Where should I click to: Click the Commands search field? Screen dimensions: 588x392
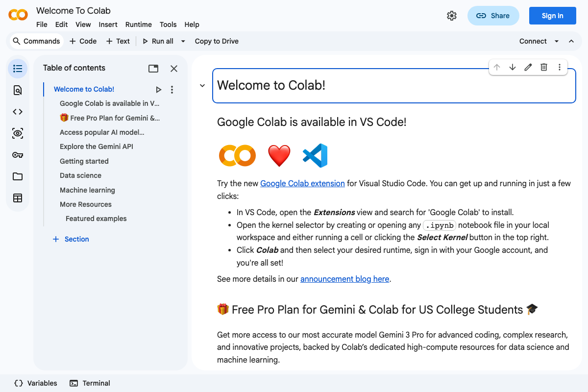tap(36, 41)
